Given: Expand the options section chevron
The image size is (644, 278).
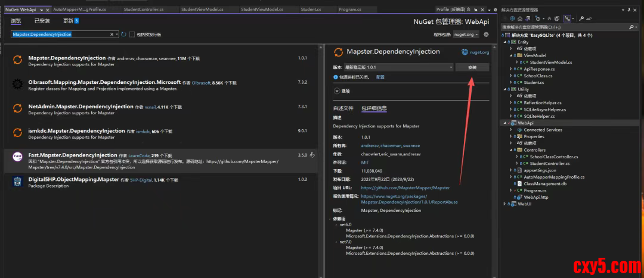Looking at the screenshot, I should pos(337,91).
